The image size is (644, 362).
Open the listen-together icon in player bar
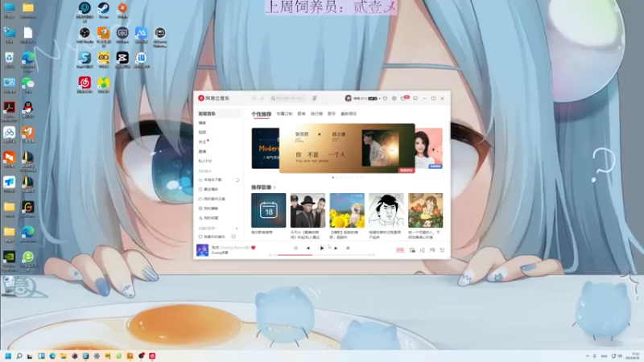pos(432,250)
